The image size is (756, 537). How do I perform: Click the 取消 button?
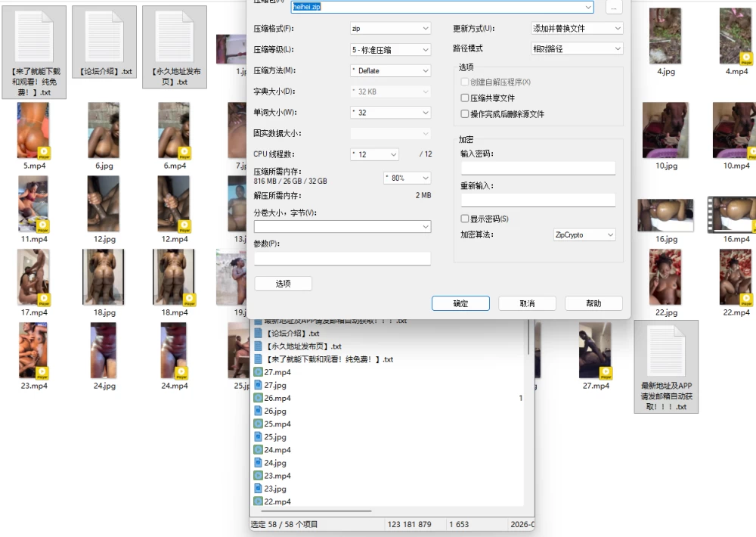pyautogui.click(x=527, y=303)
